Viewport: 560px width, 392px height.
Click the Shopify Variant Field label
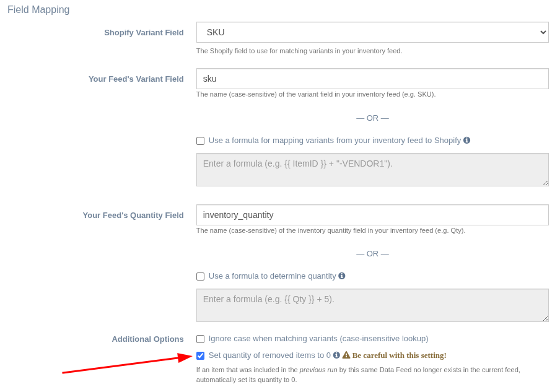pos(144,32)
